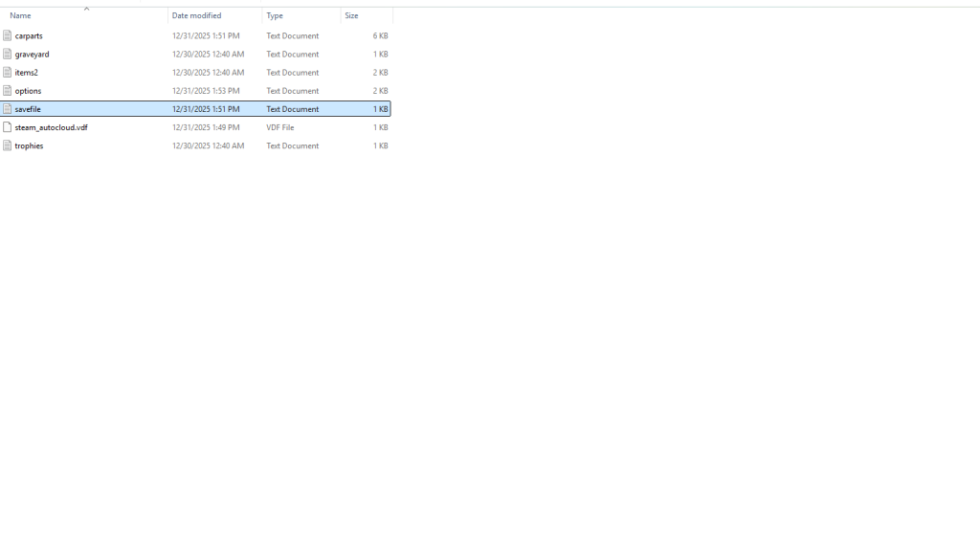Click the trophies file icon
This screenshot has height=557, width=980.
click(x=8, y=145)
